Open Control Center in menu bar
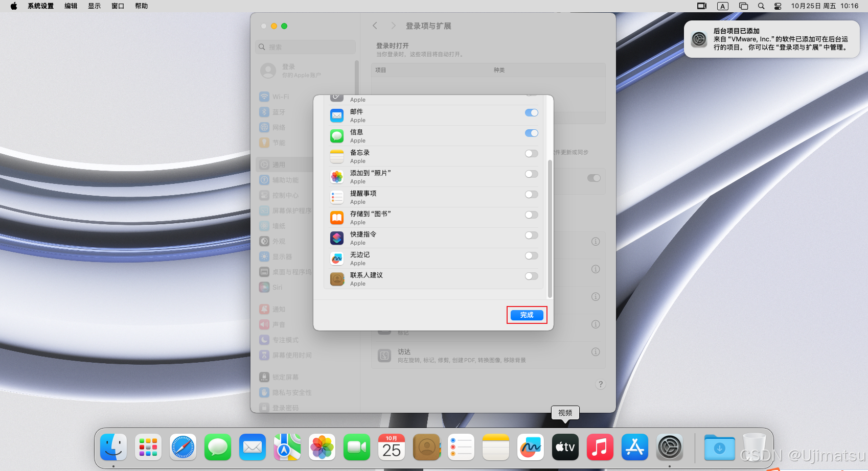 click(778, 6)
